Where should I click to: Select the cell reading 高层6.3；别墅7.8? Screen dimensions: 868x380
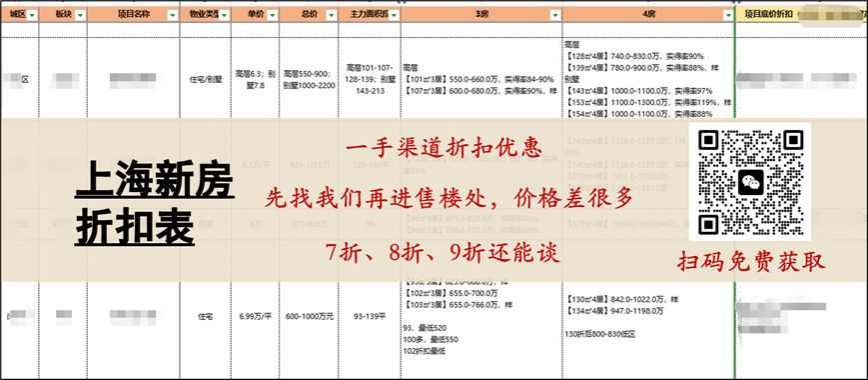pos(255,80)
